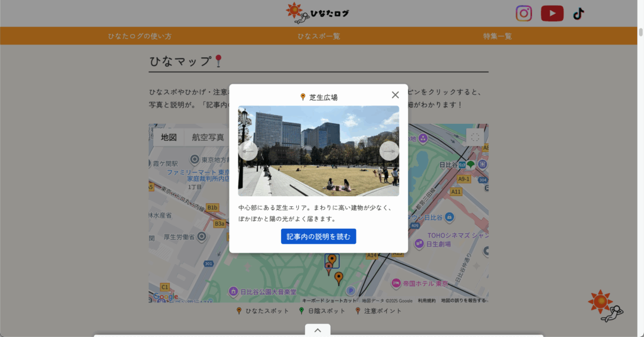644x337 pixels.
Task: Click the 厚生労働省 map marker
Action: point(202,236)
